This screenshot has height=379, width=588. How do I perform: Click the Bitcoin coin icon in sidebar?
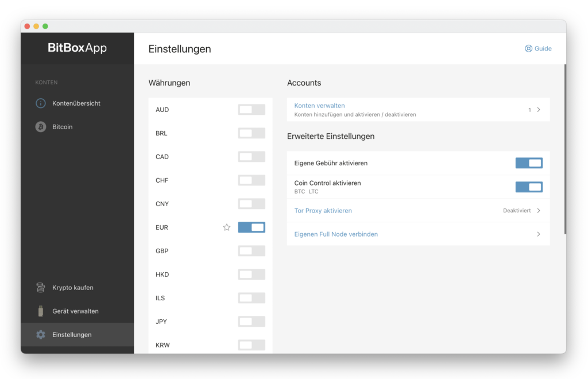[41, 127]
